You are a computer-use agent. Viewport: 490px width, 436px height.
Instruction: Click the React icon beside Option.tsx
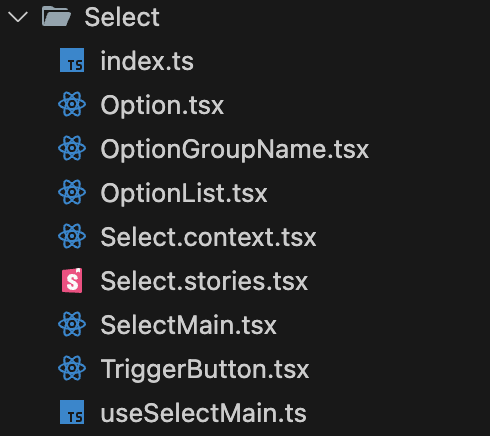(x=72, y=104)
